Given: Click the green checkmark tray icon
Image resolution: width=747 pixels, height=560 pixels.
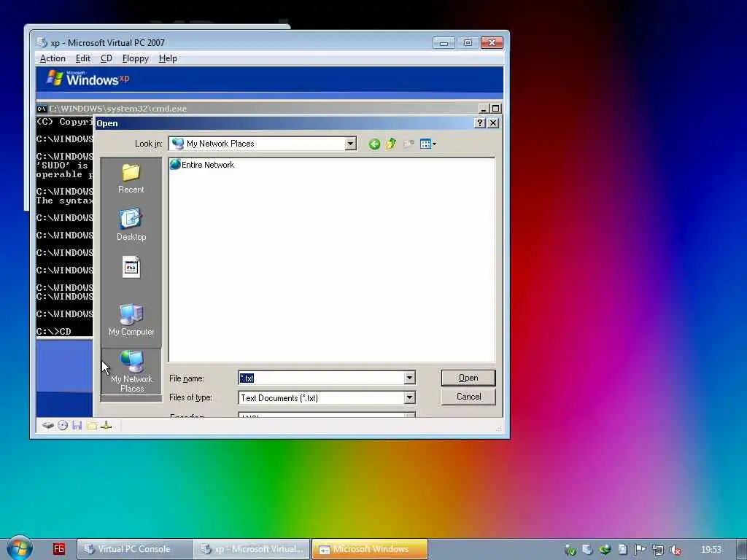Looking at the screenshot, I should pos(570,550).
